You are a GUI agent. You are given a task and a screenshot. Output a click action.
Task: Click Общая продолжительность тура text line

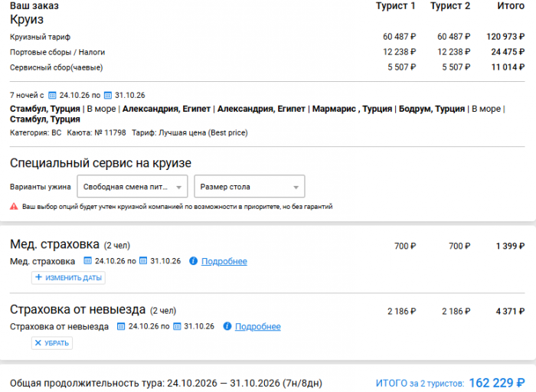point(166,384)
